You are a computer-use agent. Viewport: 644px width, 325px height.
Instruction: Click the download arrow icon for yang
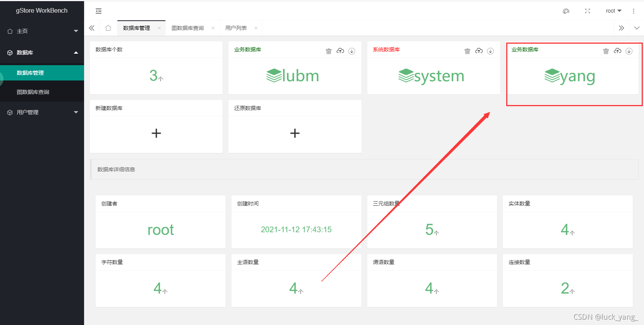(629, 51)
